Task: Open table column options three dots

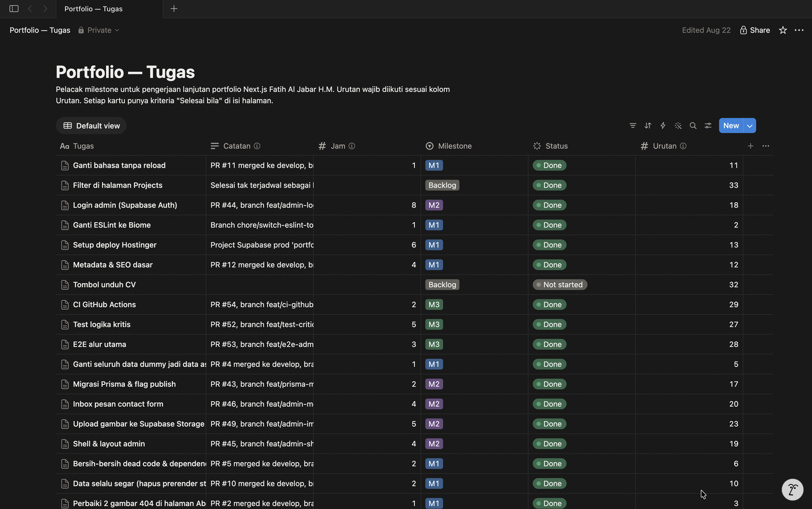Action: pos(766,146)
